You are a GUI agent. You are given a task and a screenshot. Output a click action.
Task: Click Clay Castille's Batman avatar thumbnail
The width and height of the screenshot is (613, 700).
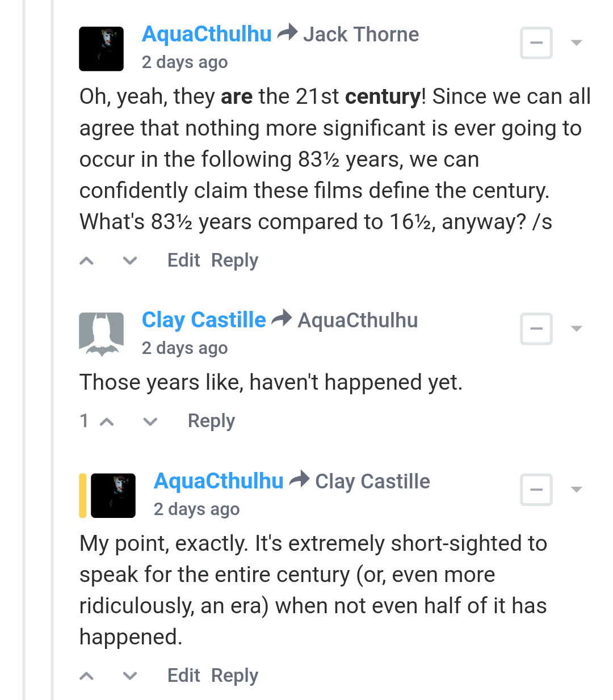[x=101, y=335]
